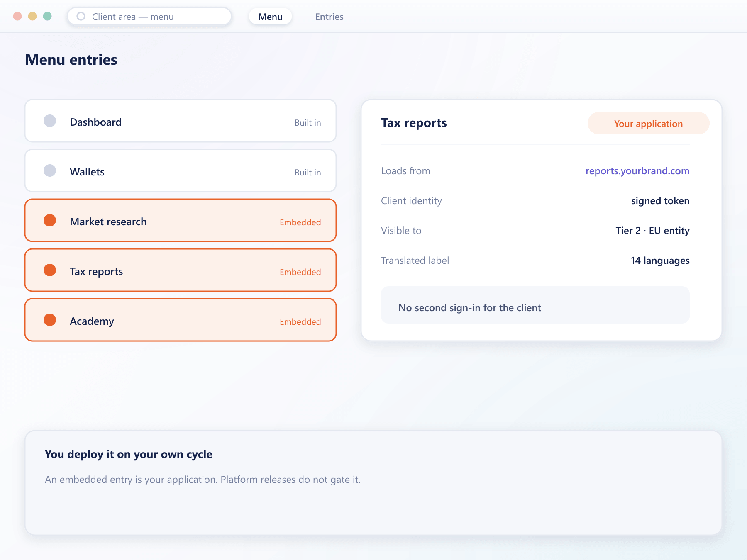Viewport: 747px width, 560px height.
Task: Click the 14 languages value
Action: click(660, 261)
